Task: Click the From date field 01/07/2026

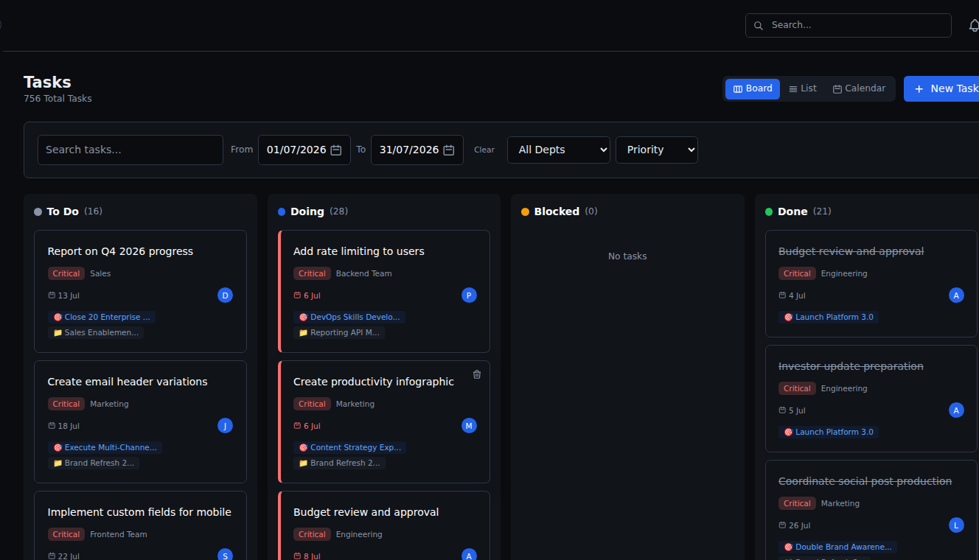Action: tap(304, 150)
